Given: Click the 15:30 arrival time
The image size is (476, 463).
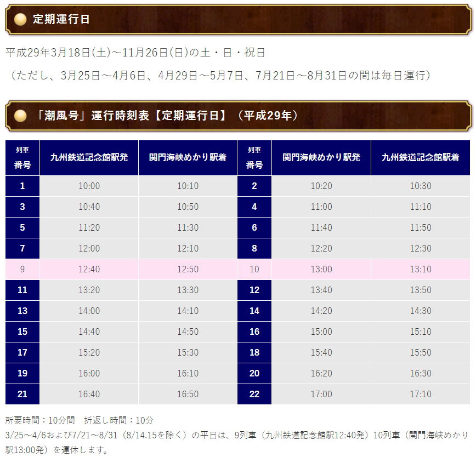Looking at the screenshot, I should (188, 352).
